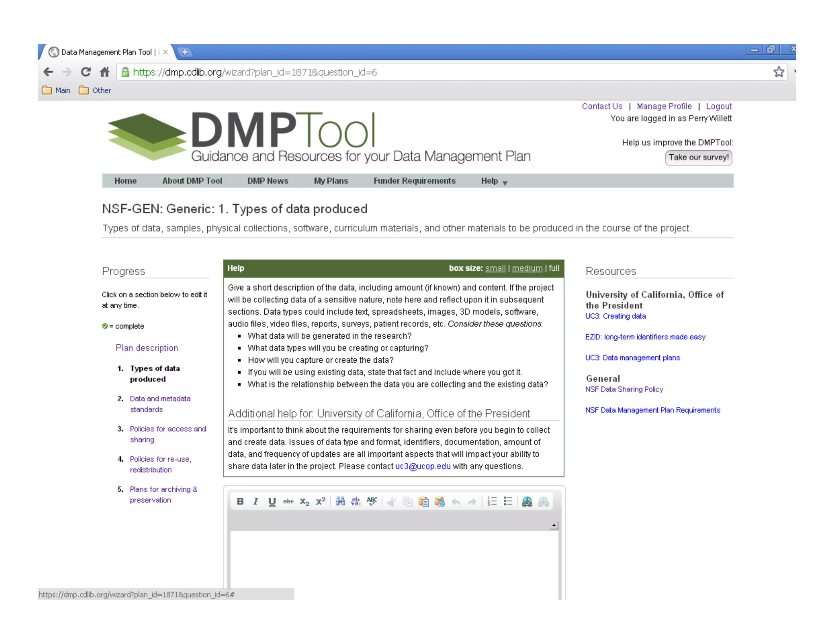Set help box size to small

pyautogui.click(x=495, y=268)
